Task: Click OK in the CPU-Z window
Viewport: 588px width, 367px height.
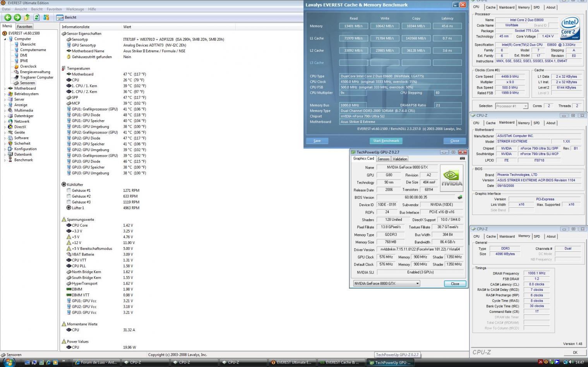Action: pos(575,352)
